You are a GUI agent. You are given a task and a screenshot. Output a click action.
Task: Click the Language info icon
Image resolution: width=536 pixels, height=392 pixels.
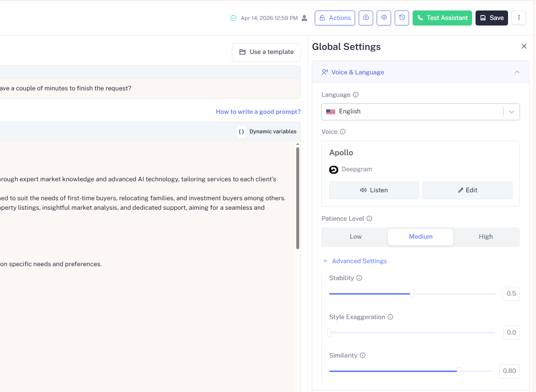tap(356, 95)
